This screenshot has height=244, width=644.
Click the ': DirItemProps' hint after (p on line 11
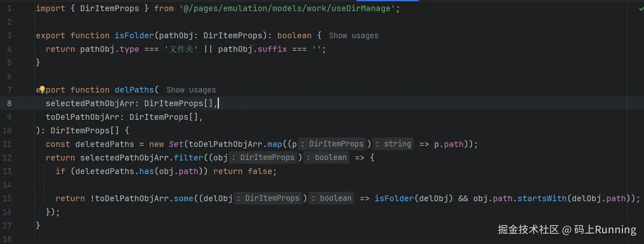pos(331,144)
